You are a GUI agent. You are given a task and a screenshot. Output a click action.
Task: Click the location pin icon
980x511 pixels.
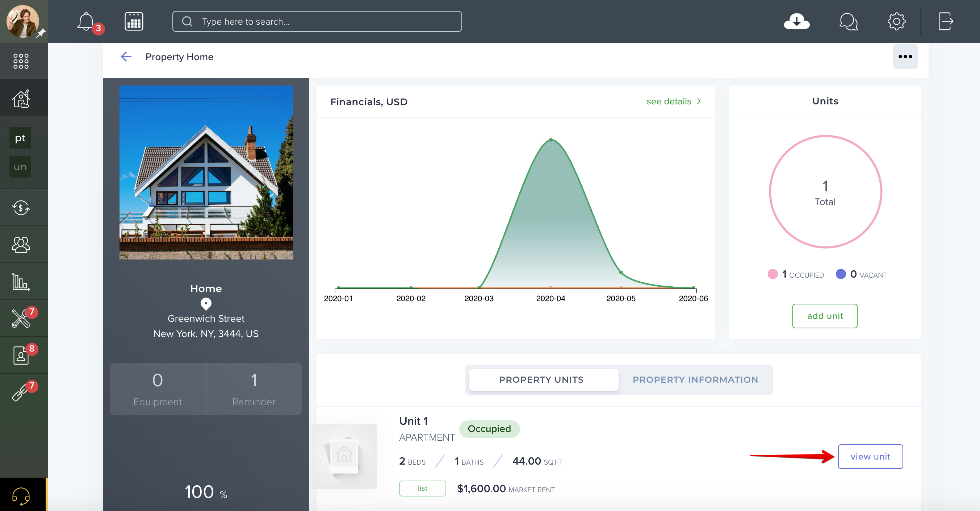click(x=206, y=304)
